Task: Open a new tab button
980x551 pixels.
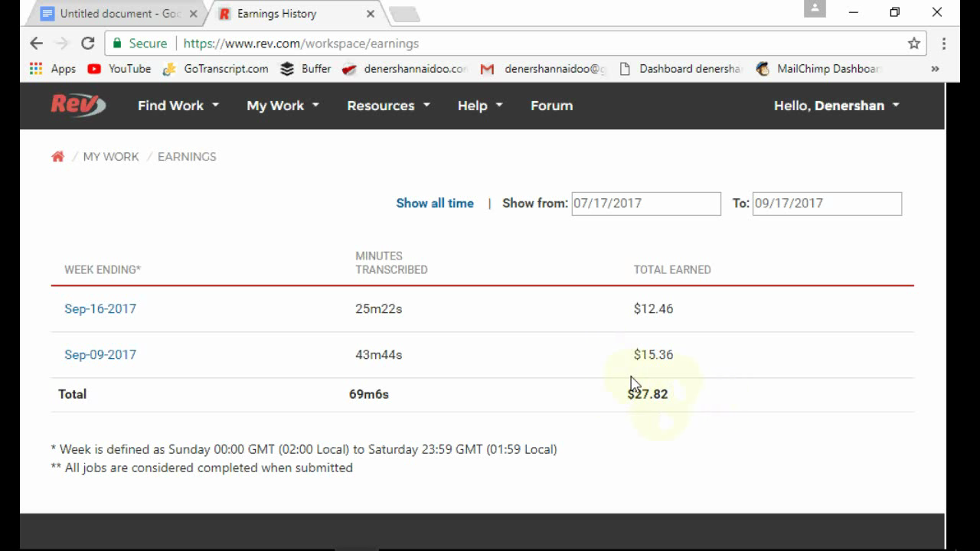Action: tap(403, 14)
